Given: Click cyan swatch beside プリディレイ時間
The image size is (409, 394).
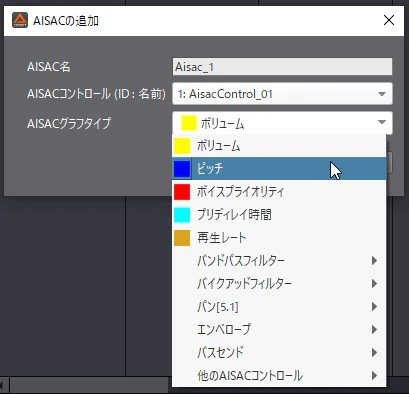Looking at the screenshot, I should pos(182,215).
